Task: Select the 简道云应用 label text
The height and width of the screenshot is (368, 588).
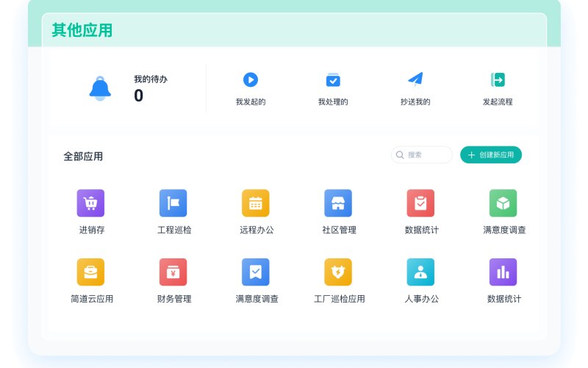Action: (x=92, y=299)
